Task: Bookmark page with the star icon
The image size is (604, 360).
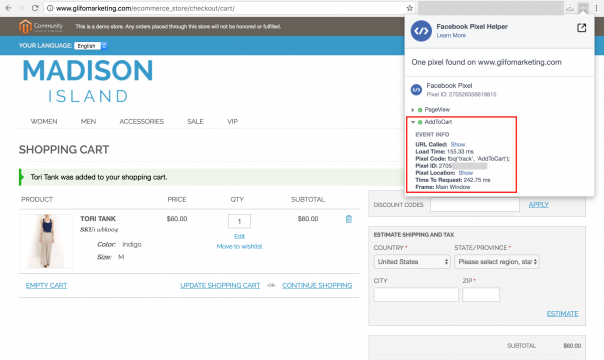Action: pos(409,8)
